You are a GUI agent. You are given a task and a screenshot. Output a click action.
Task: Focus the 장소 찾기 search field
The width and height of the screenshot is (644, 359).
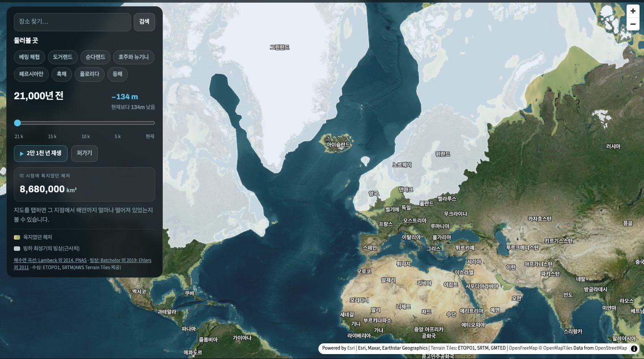(72, 22)
